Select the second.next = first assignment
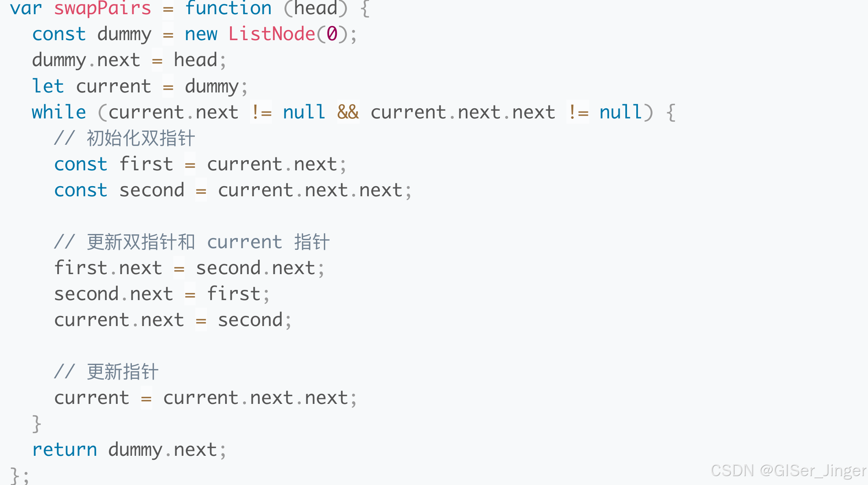Viewport: 868px width, 485px height. click(x=161, y=293)
